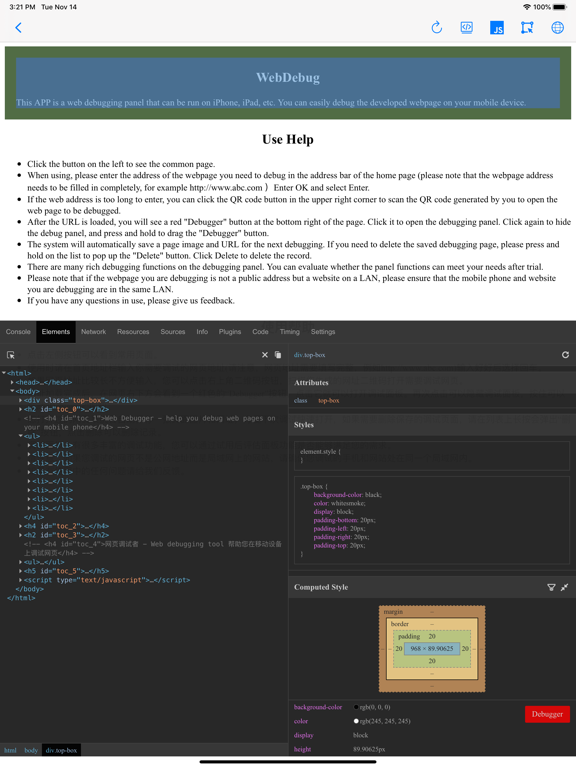Activate the element select pointer icon
Viewport: 576px width, 768px height.
11,355
